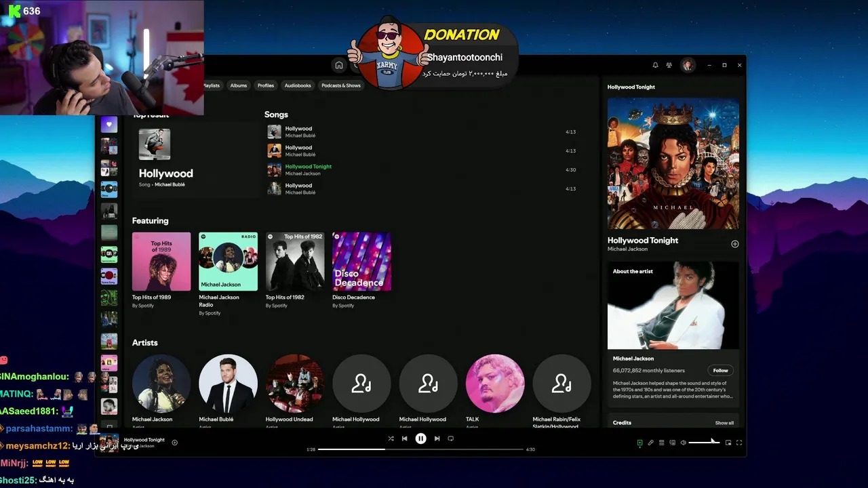Click meysamchz12 chat username

(37, 446)
